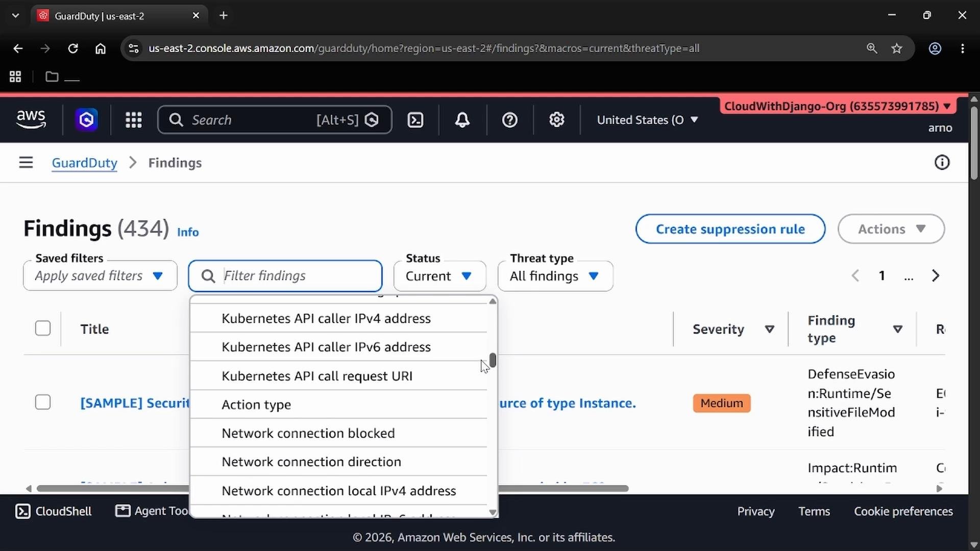Choose Kubernetes API caller IPv4 address filter

[339, 318]
